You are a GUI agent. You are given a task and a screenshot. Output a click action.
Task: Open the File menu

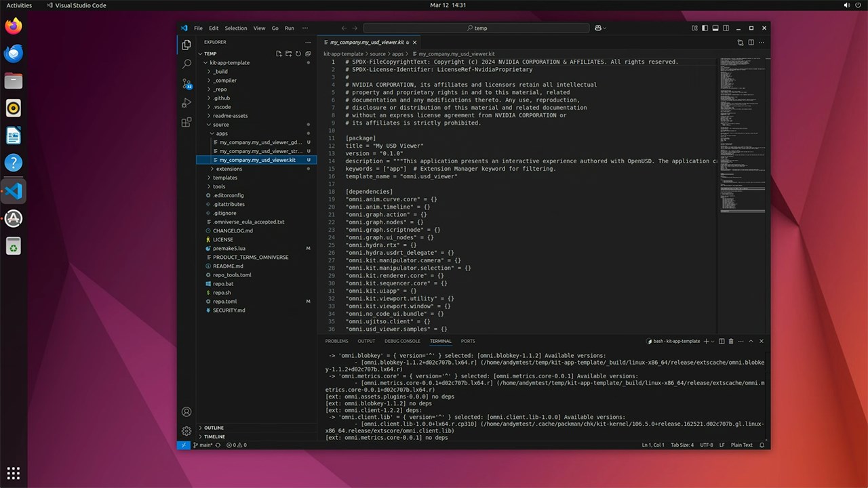point(198,28)
